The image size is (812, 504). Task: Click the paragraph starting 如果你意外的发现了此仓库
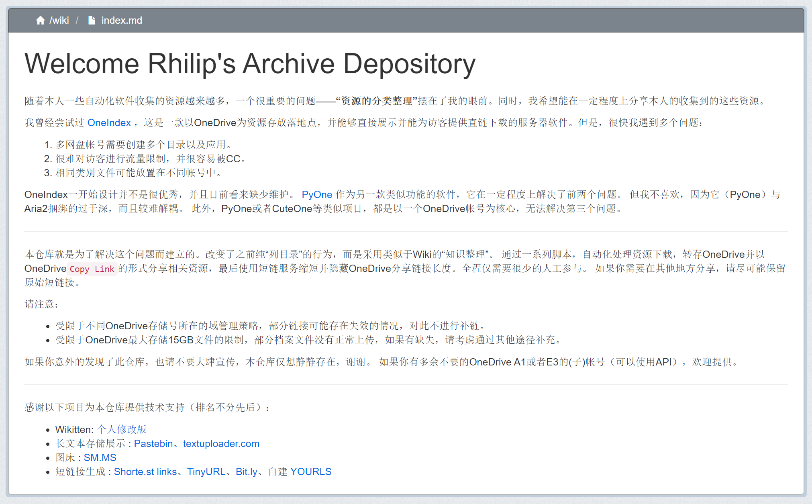(x=382, y=362)
